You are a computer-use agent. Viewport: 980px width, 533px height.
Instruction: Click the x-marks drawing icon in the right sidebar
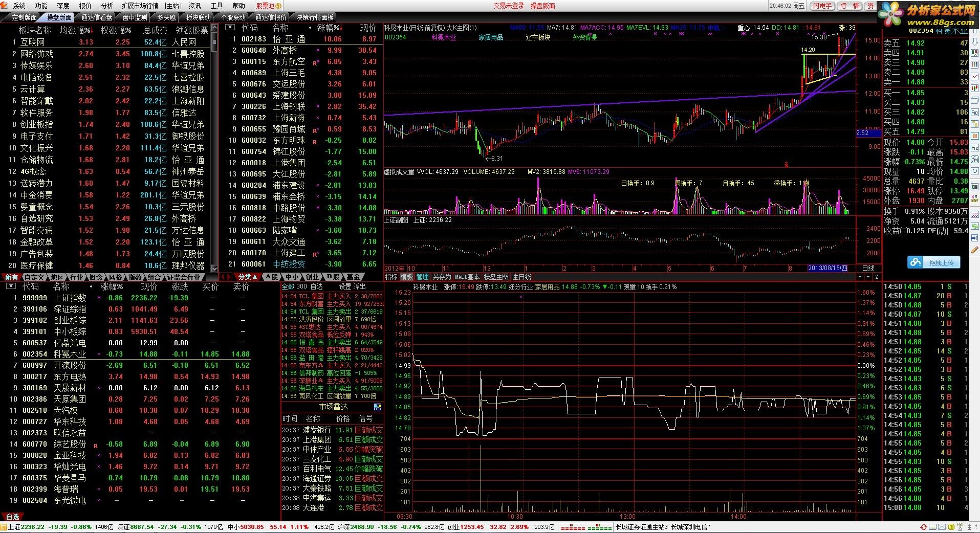tap(975, 198)
